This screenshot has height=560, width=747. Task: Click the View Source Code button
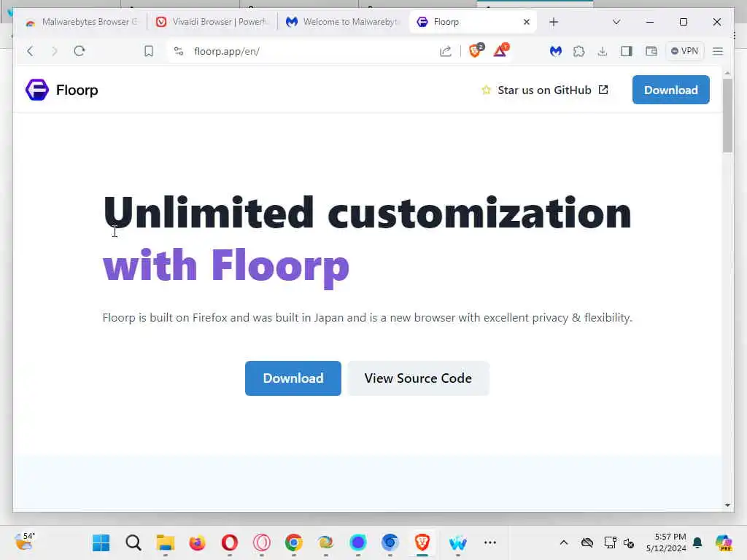pyautogui.click(x=418, y=378)
